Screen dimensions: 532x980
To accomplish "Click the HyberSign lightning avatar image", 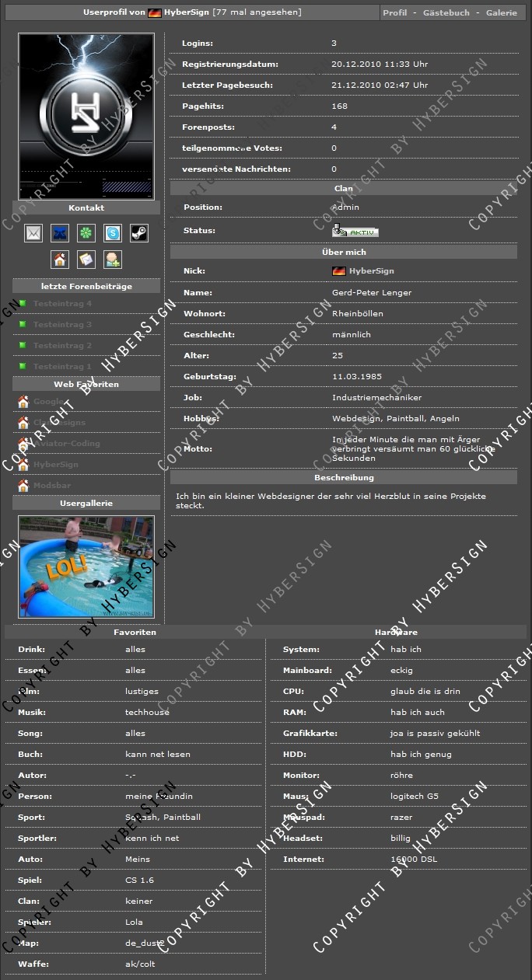I will (x=86, y=116).
